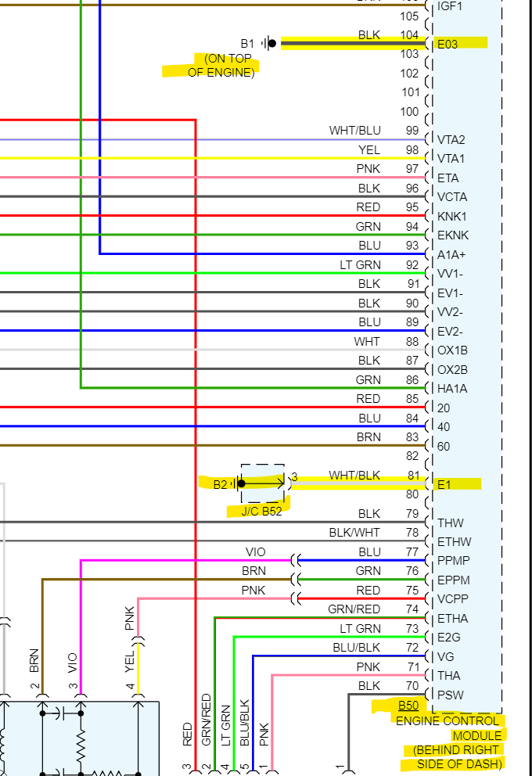Click the PSW terminal at pin 70

(451, 695)
